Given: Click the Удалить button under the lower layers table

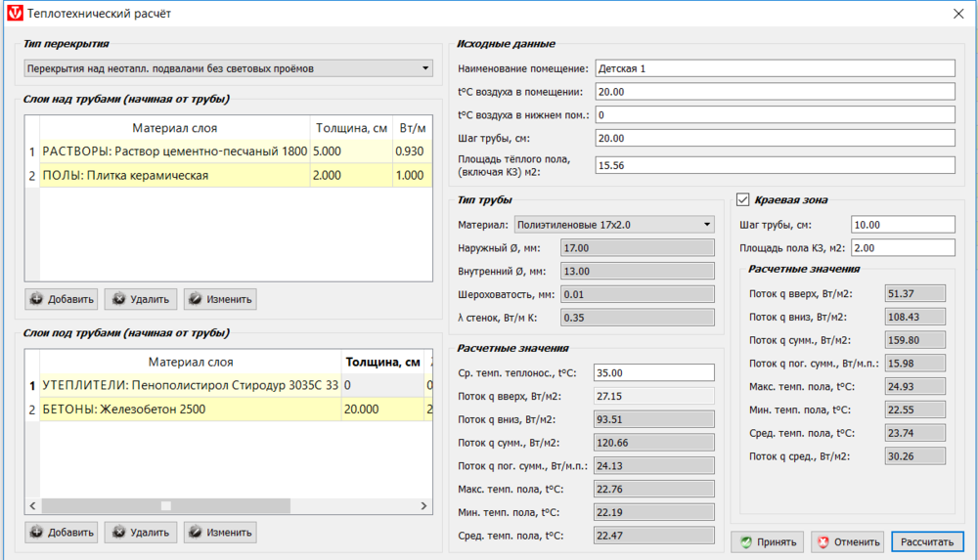Looking at the screenshot, I should tap(140, 533).
